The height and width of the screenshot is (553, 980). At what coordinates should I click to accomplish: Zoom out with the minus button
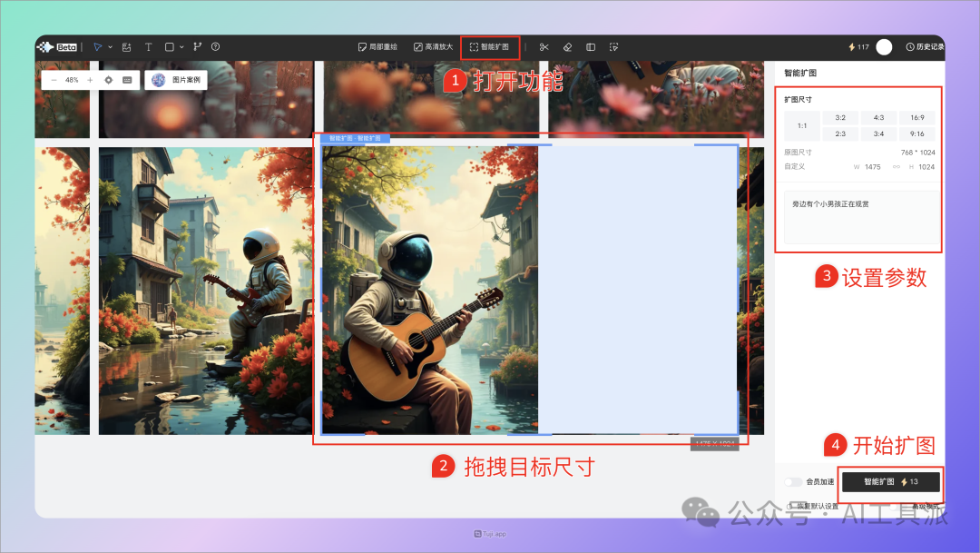pyautogui.click(x=54, y=80)
